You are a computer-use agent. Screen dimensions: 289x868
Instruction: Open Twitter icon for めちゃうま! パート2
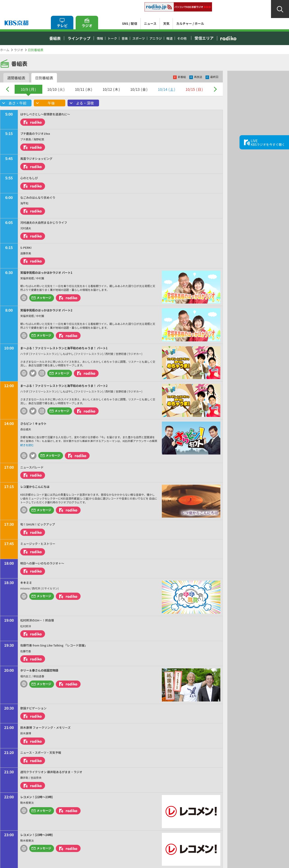(x=33, y=411)
